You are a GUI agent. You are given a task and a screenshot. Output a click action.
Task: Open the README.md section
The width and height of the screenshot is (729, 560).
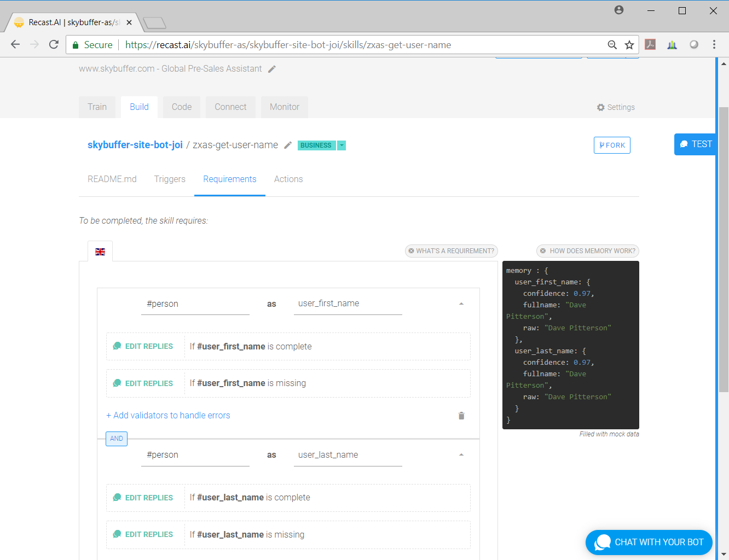click(112, 179)
